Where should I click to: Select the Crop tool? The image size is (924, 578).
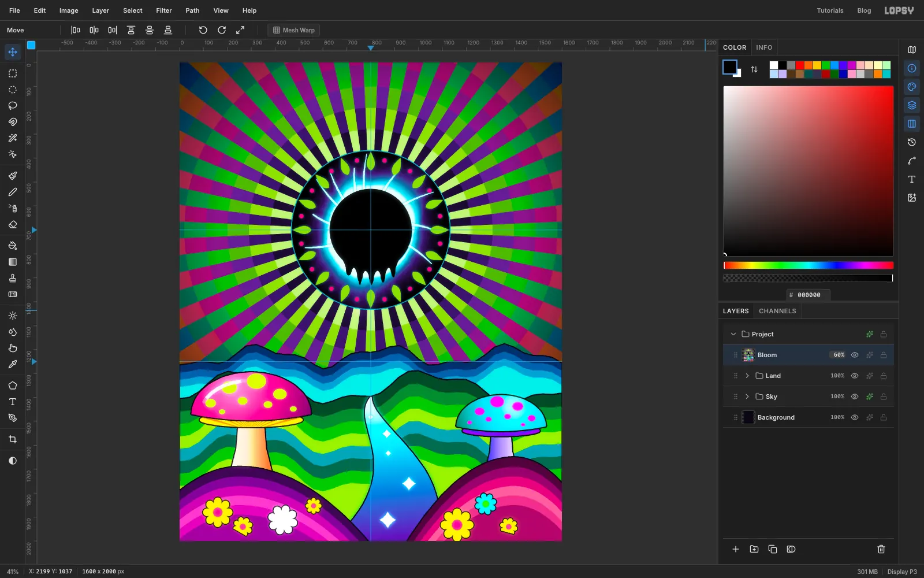click(x=13, y=439)
